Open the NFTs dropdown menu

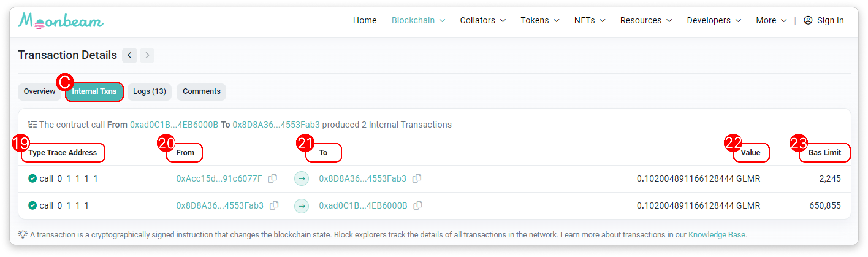click(x=590, y=21)
